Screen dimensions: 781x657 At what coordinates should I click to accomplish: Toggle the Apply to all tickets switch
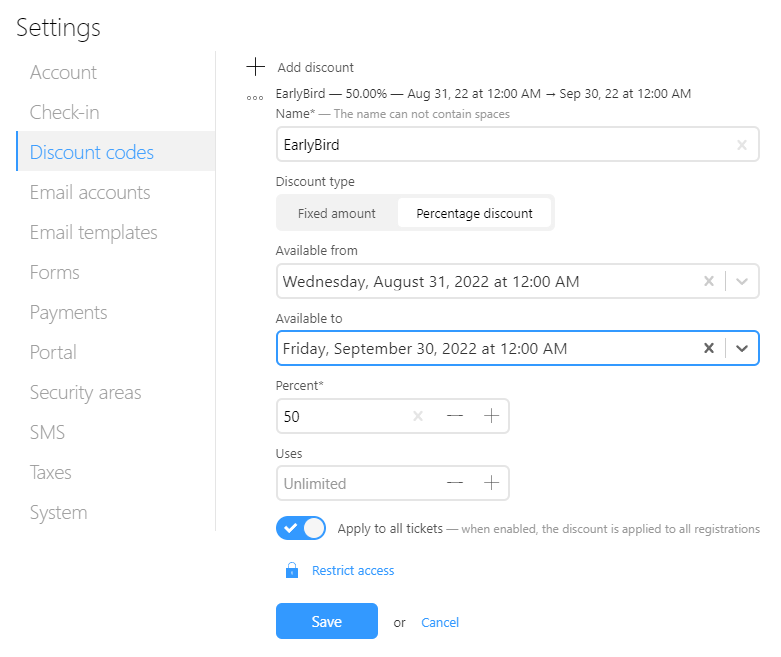click(x=300, y=528)
